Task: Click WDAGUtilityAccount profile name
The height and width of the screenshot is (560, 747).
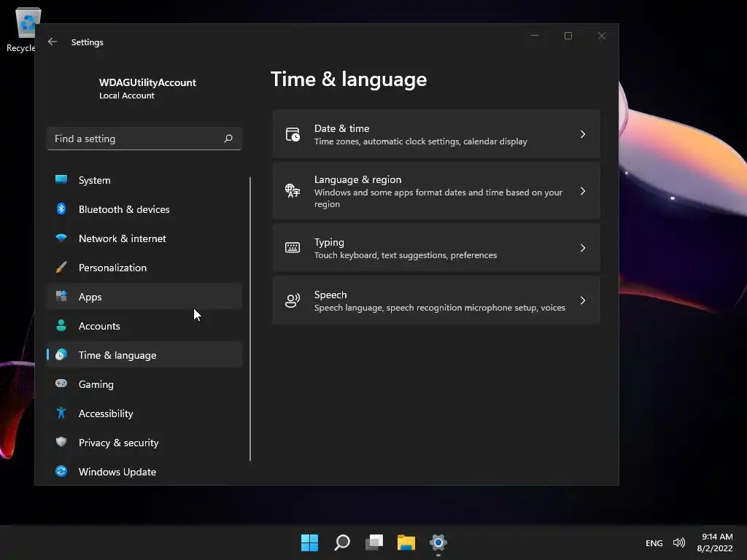Action: tap(147, 82)
